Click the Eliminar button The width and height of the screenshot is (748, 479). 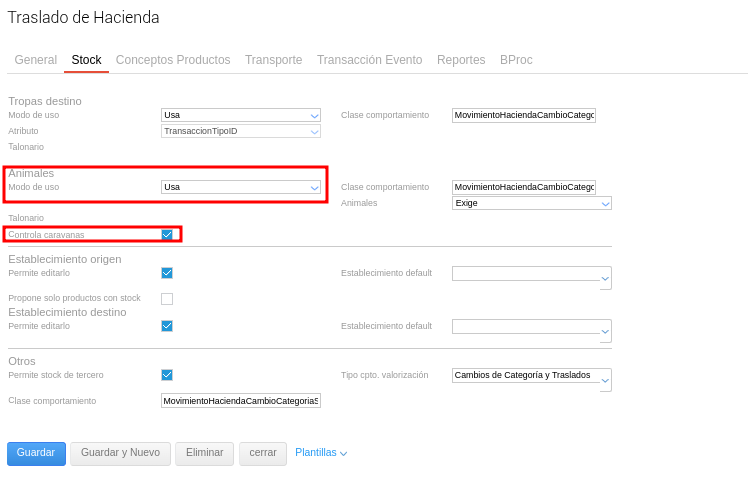[204, 453]
